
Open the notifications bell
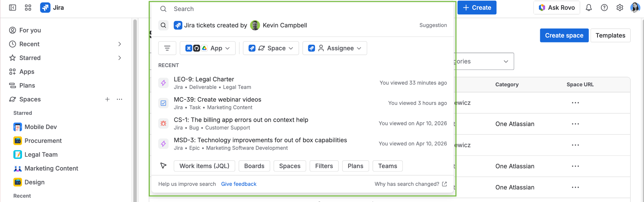589,8
